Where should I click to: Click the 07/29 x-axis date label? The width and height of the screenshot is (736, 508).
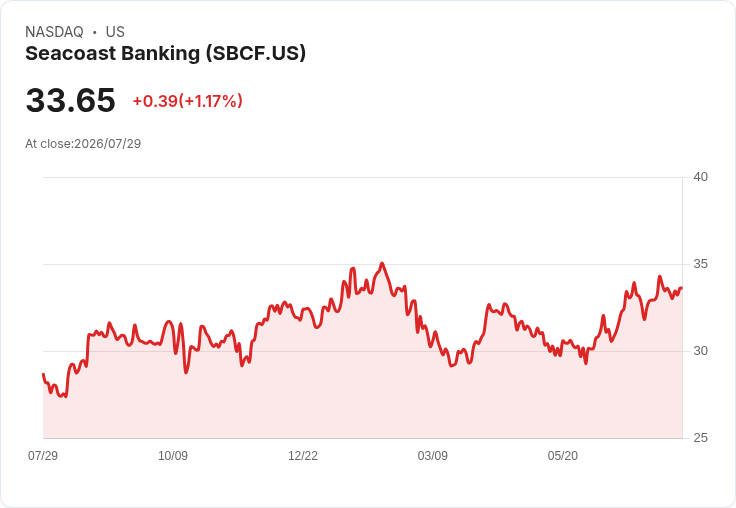pos(43,455)
